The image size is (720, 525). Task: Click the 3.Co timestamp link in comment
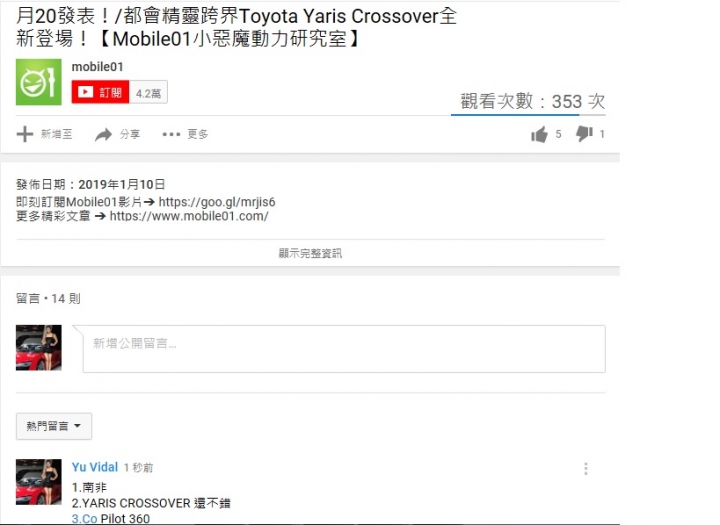pos(84,519)
